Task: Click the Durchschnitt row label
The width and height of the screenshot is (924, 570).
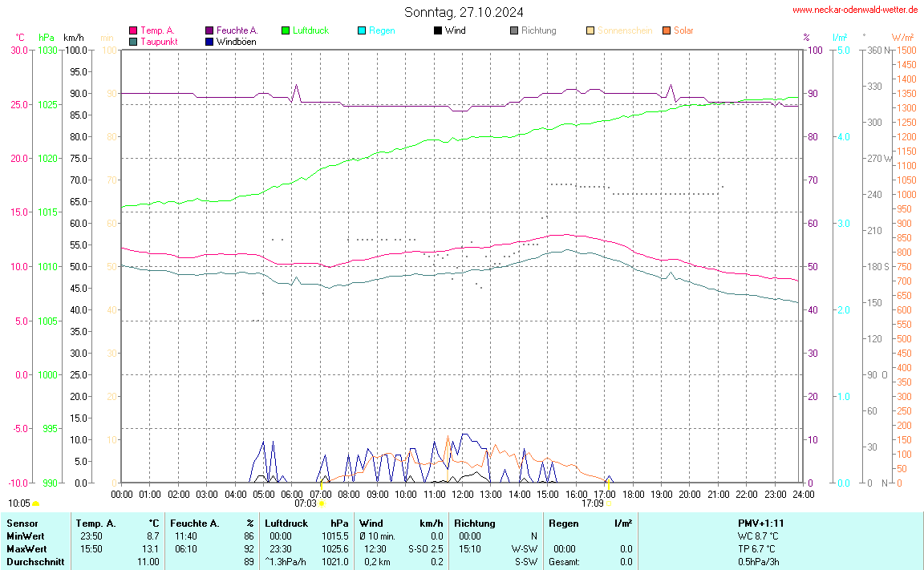Action: [34, 562]
